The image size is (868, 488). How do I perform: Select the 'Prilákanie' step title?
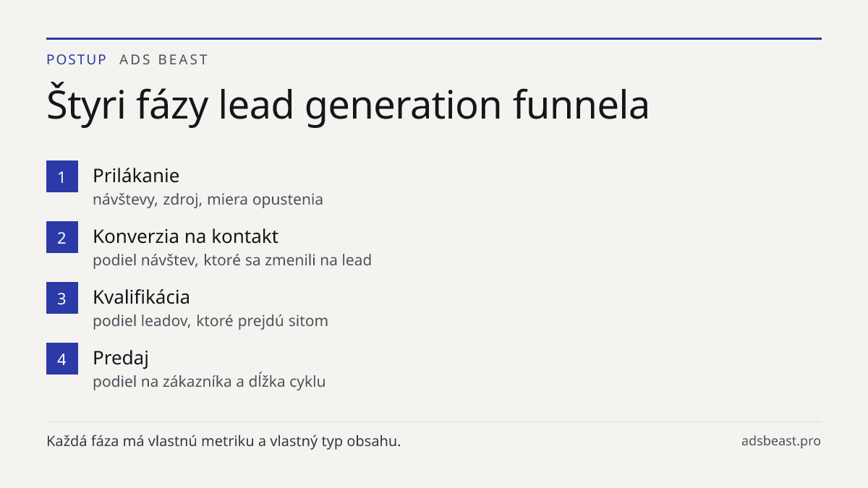point(136,176)
